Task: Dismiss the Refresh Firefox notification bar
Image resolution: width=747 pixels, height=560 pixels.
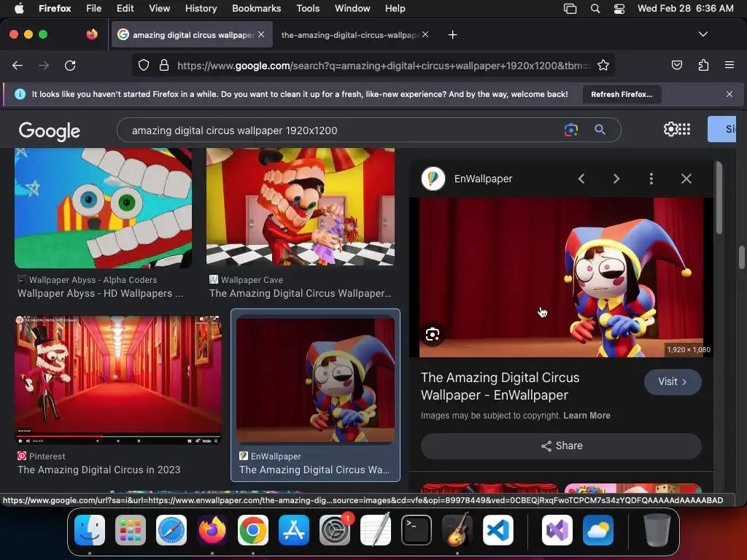Action: coord(729,94)
